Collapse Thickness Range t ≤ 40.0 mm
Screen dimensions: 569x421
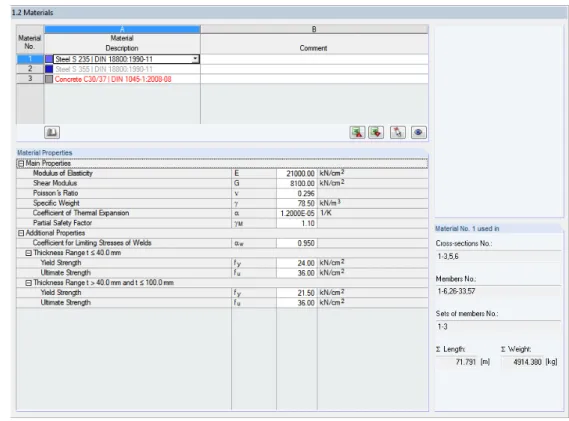pos(29,253)
